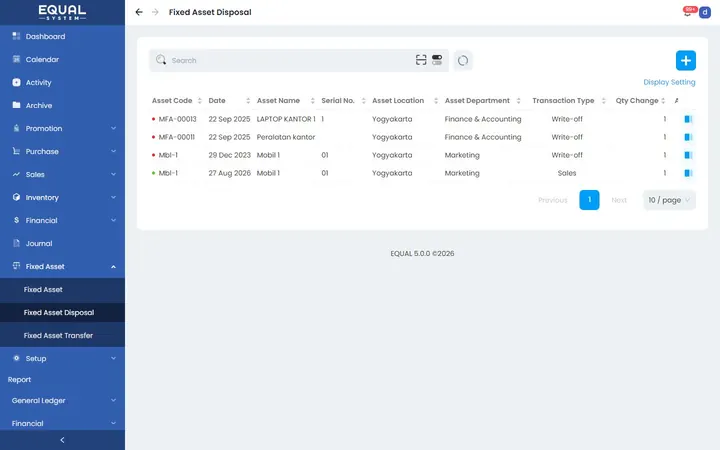Toggle the search filter switch
The height and width of the screenshot is (450, 720).
[x=437, y=60]
